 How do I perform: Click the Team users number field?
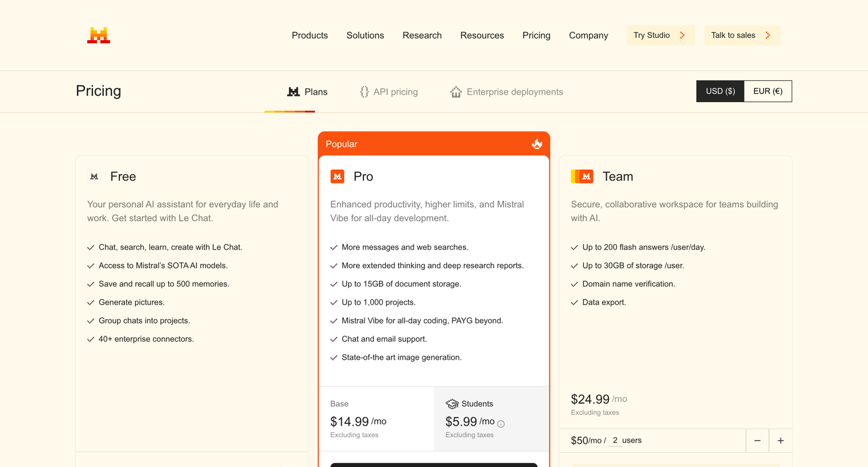pyautogui.click(x=615, y=441)
